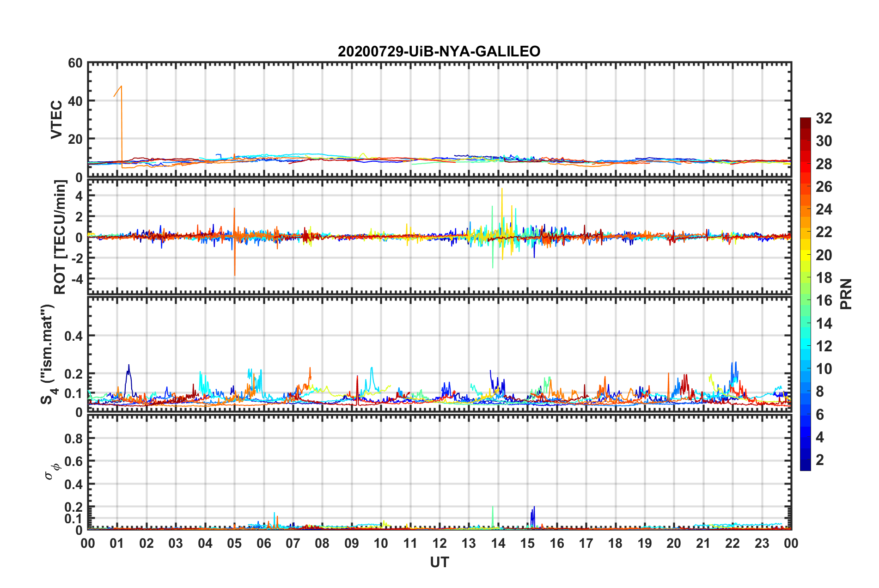Pick colorbar tick label 10
The height and width of the screenshot is (588, 879).
click(824, 369)
